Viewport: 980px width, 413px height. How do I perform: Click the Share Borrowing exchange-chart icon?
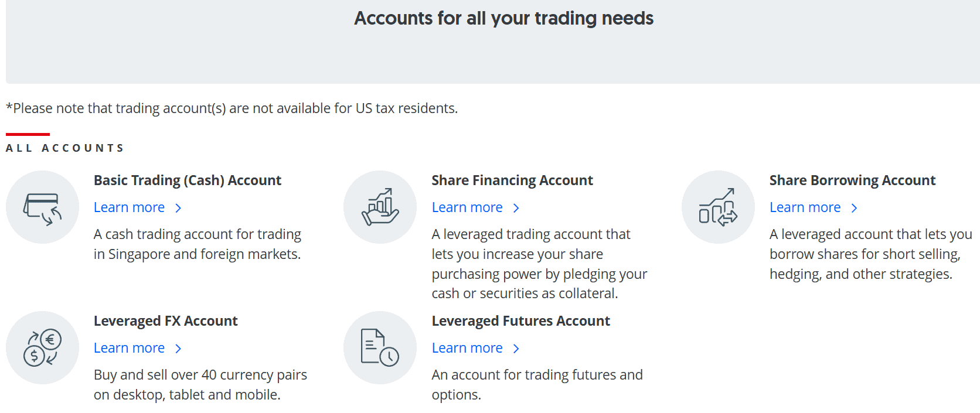pyautogui.click(x=717, y=207)
